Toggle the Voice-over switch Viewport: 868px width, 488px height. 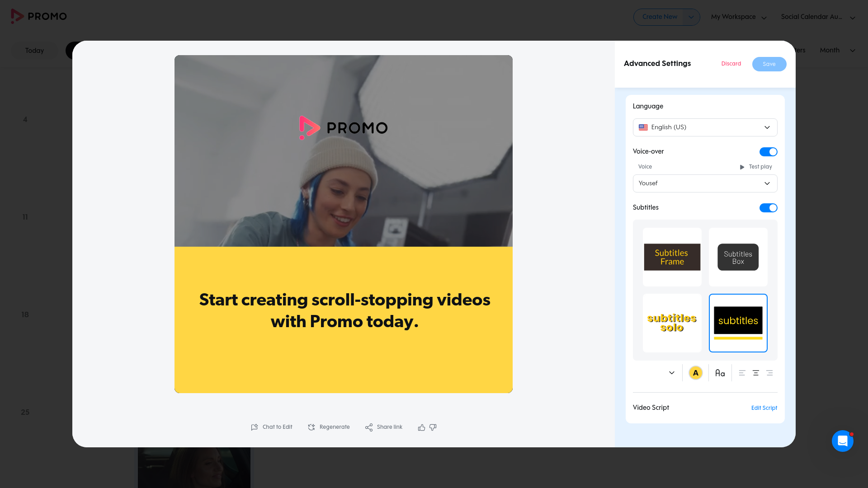(x=769, y=152)
